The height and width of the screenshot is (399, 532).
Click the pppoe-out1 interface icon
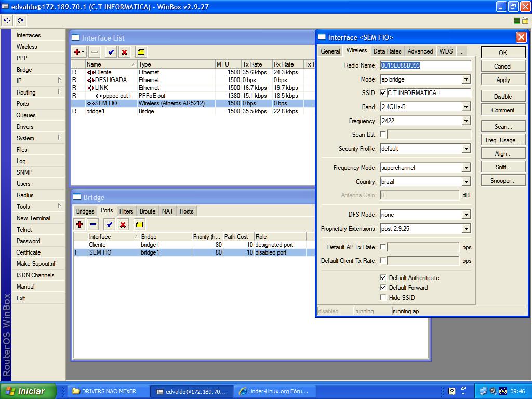click(x=99, y=96)
